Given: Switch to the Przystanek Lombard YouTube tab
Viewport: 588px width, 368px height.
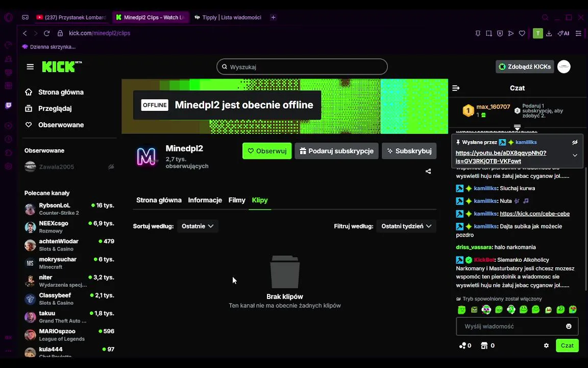Looking at the screenshot, I should click(72, 17).
